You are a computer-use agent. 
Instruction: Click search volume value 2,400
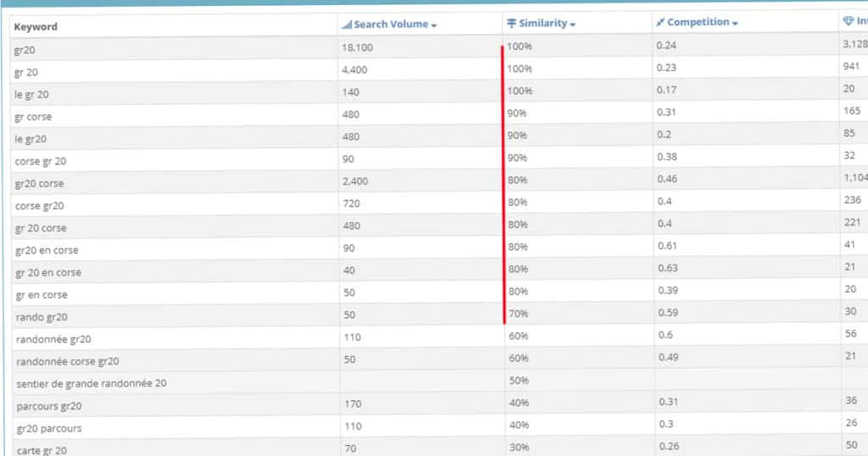[355, 181]
